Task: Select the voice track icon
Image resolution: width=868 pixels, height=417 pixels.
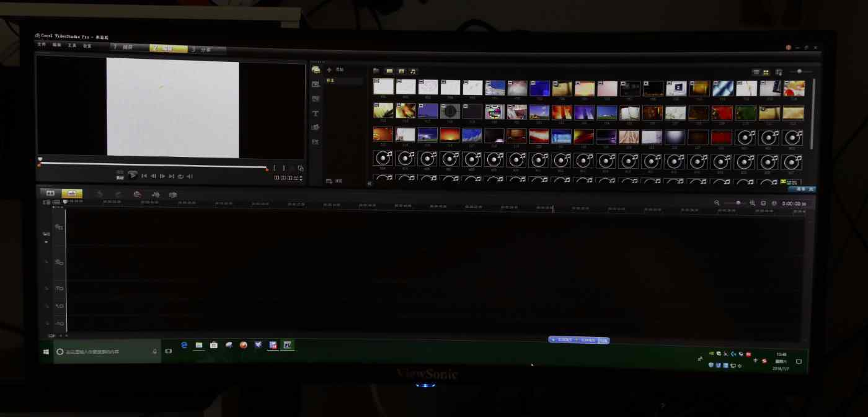Action: (59, 306)
